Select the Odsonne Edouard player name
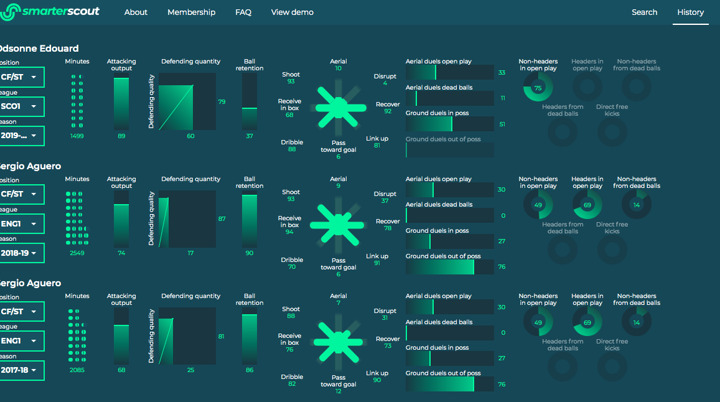This screenshot has width=720, height=402. click(39, 49)
